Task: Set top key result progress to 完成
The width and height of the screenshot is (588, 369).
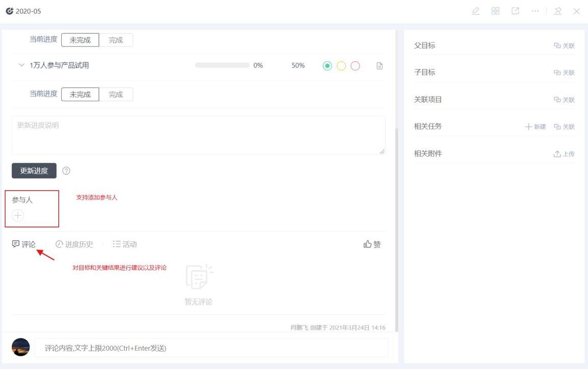Action: pyautogui.click(x=116, y=40)
